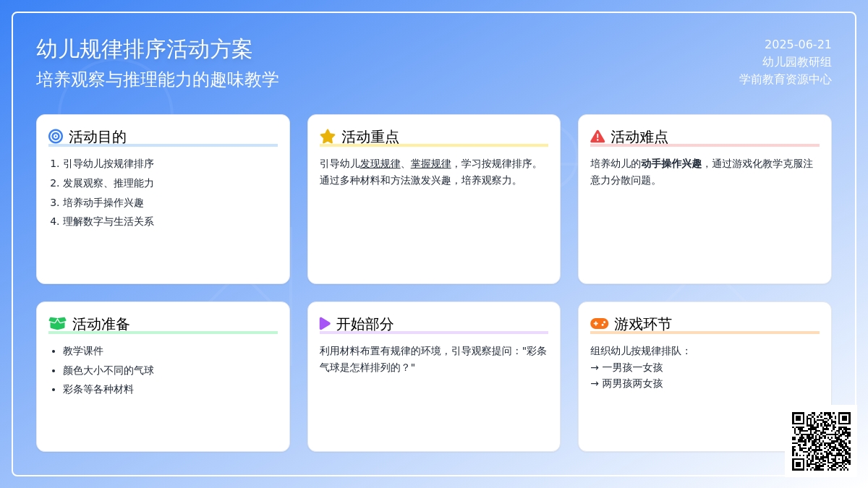868x488 pixels.
Task: Click the warning triangle icon beside 活动难点
Action: (x=597, y=136)
